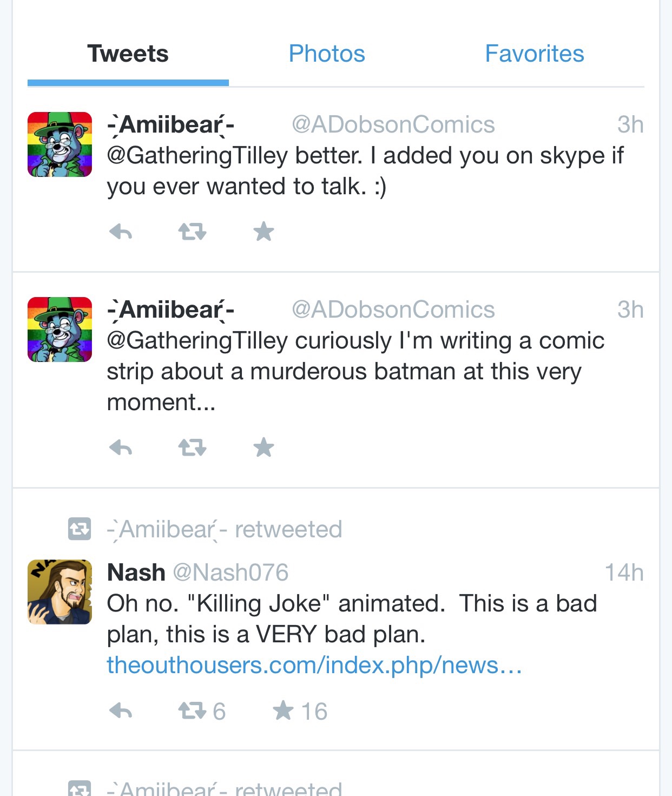Open Amiibear avatar on the skype tweet

click(x=60, y=144)
